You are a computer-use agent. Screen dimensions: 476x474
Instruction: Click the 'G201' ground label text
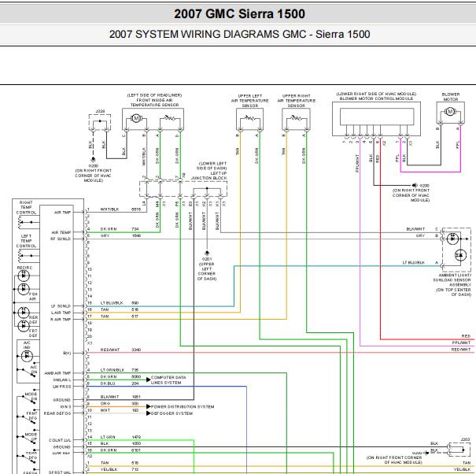(207, 259)
